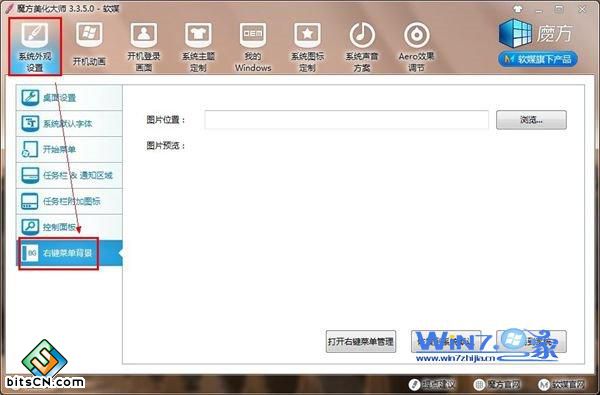This screenshot has width=600, height=395.
Task: Click the 打开右键菜单管理 button
Action: pos(361,341)
